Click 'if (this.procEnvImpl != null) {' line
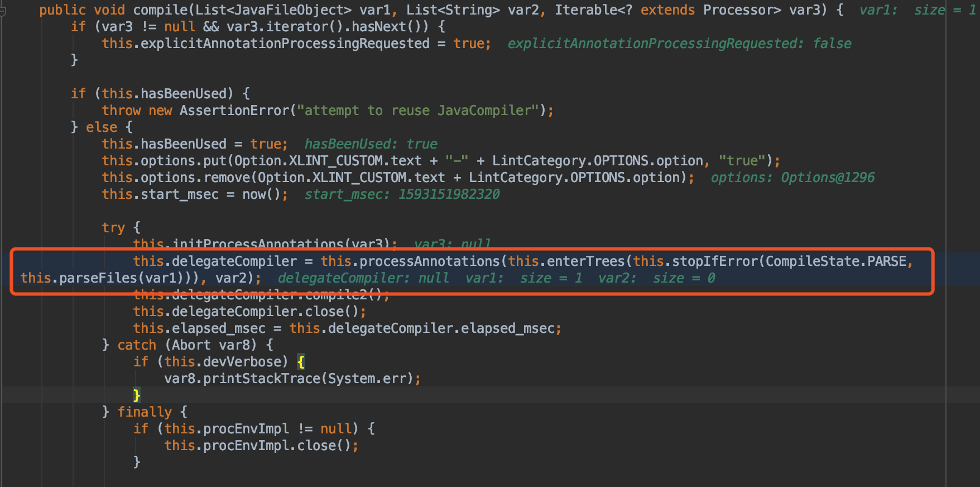This screenshot has width=980, height=487. [x=254, y=429]
